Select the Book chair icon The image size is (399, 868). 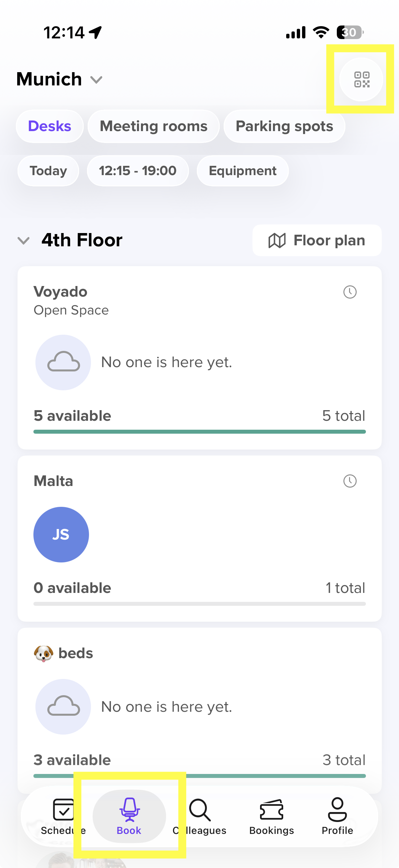coord(129,809)
